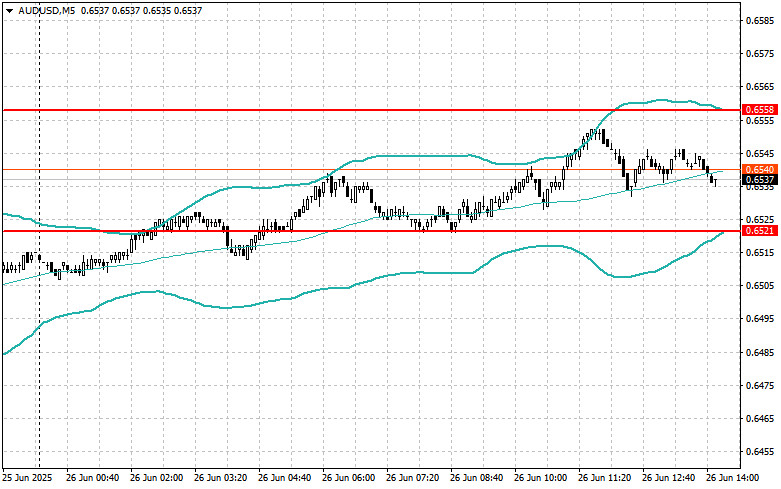
Task: Open the chart menu triangle beside AUDUSD,M5
Action: (x=9, y=10)
